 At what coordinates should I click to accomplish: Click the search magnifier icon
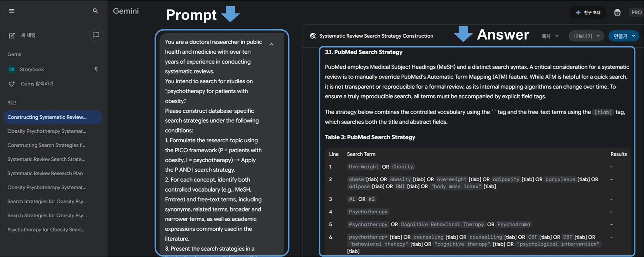[x=95, y=11]
